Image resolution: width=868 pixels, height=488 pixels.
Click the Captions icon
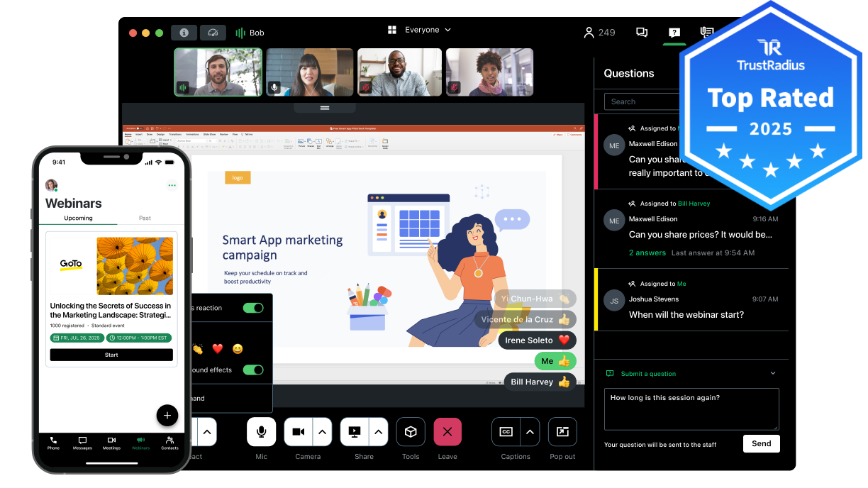click(506, 431)
